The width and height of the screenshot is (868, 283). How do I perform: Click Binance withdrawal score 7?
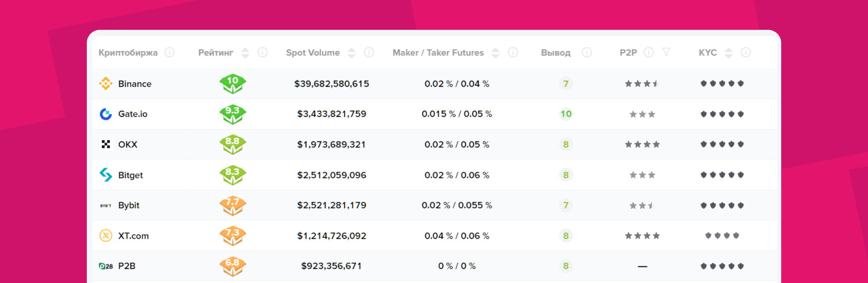pos(566,84)
